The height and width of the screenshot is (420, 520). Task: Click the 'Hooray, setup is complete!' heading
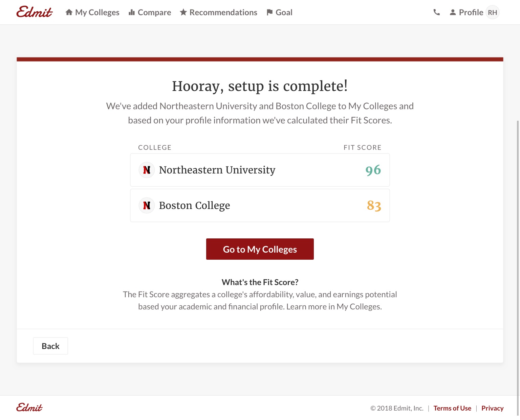[260, 86]
